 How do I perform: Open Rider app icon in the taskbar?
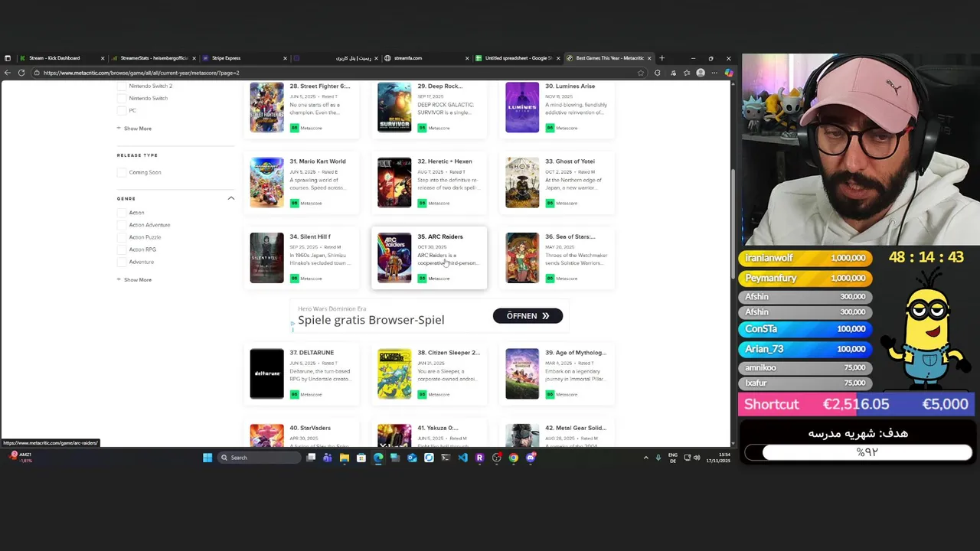pos(480,458)
